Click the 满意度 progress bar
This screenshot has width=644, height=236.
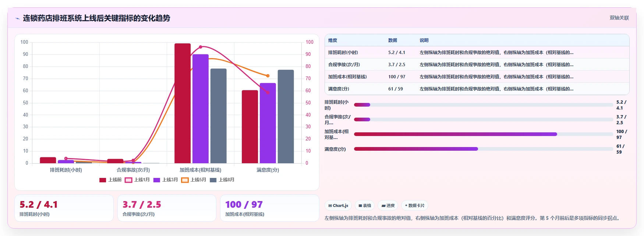click(484, 149)
